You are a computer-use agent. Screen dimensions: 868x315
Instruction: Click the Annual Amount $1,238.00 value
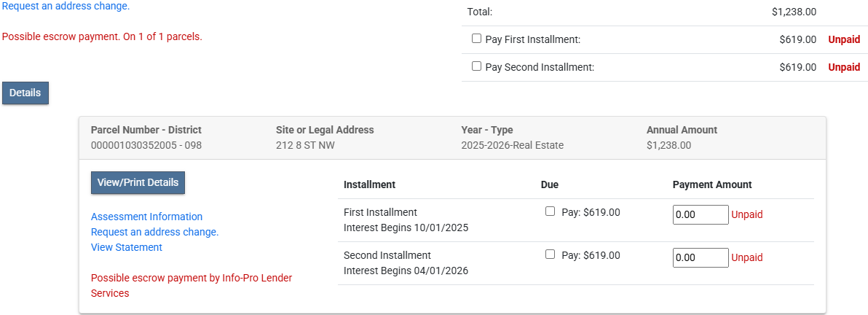pos(668,145)
